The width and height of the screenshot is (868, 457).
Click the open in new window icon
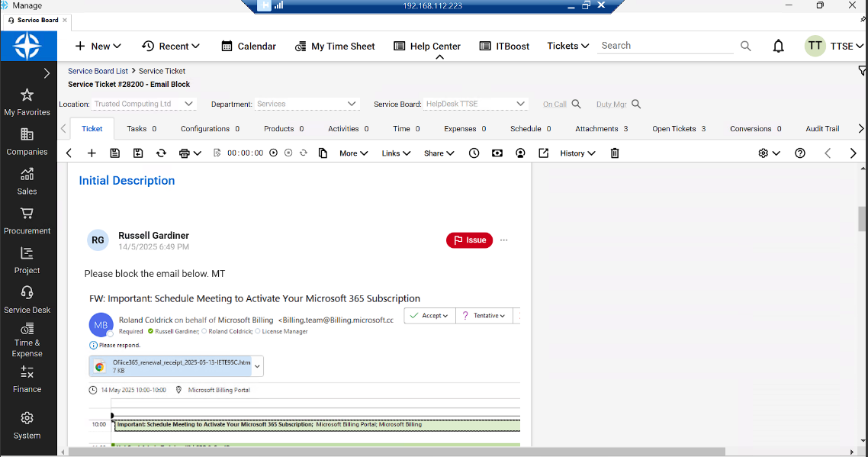tap(544, 153)
